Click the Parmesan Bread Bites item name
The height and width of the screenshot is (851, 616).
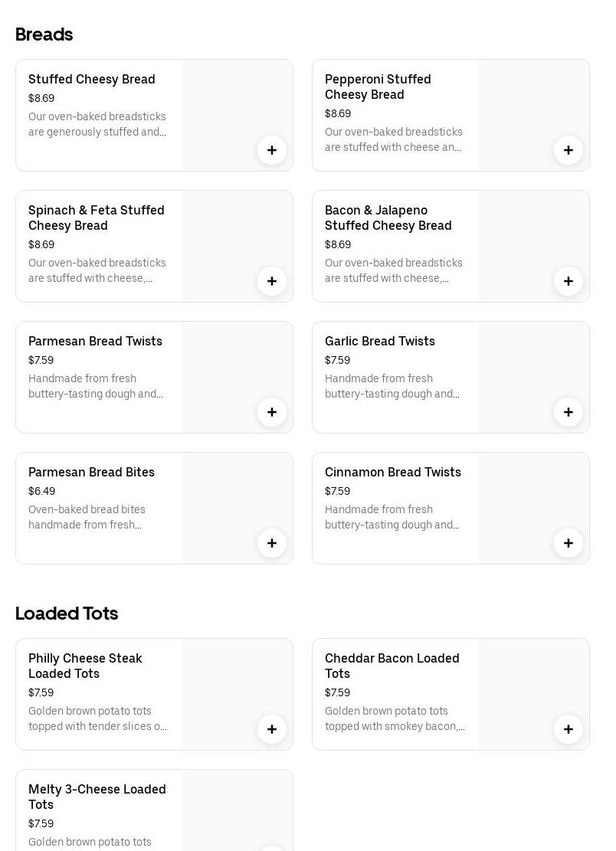(x=91, y=472)
